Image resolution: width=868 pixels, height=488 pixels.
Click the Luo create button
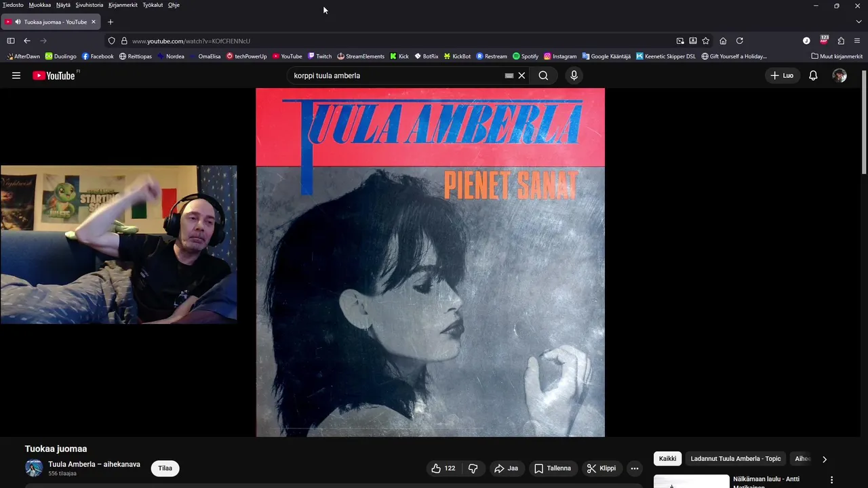782,76
